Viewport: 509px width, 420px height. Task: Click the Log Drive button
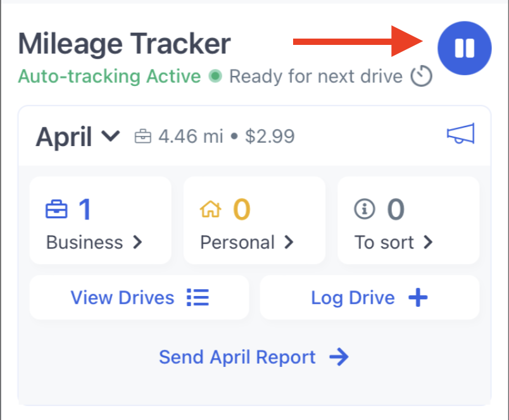pos(370,297)
